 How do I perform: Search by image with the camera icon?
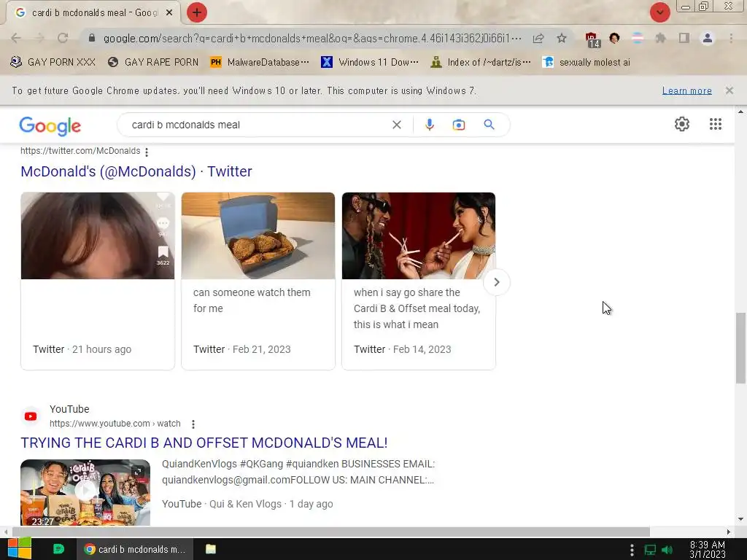458,125
